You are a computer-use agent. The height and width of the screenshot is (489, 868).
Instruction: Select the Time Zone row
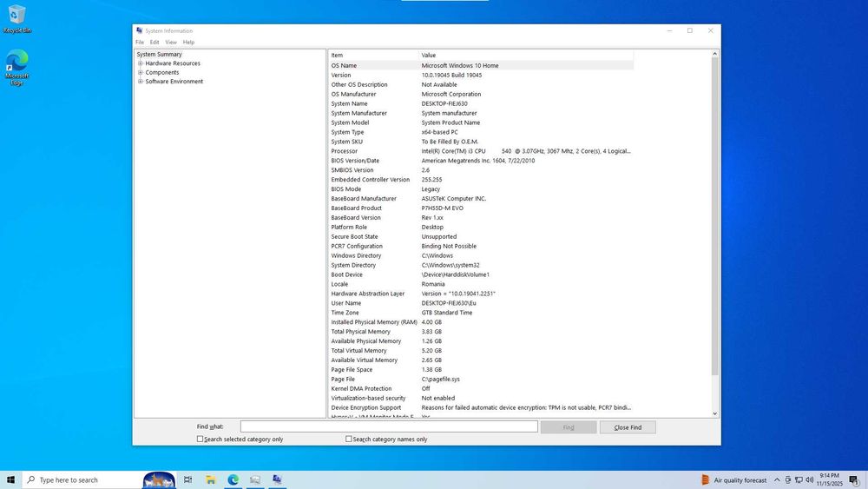click(x=481, y=313)
